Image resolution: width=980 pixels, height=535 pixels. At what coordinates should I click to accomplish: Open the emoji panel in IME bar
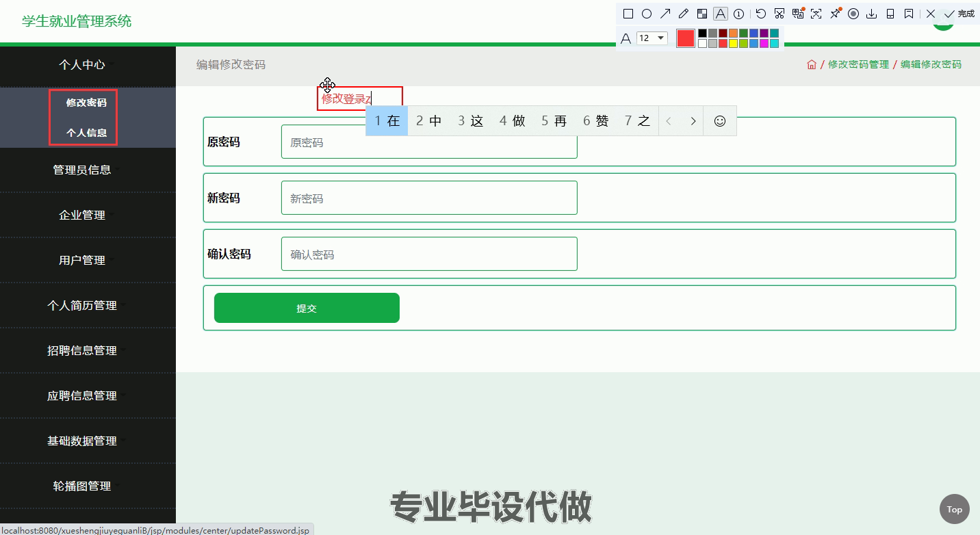(x=720, y=121)
